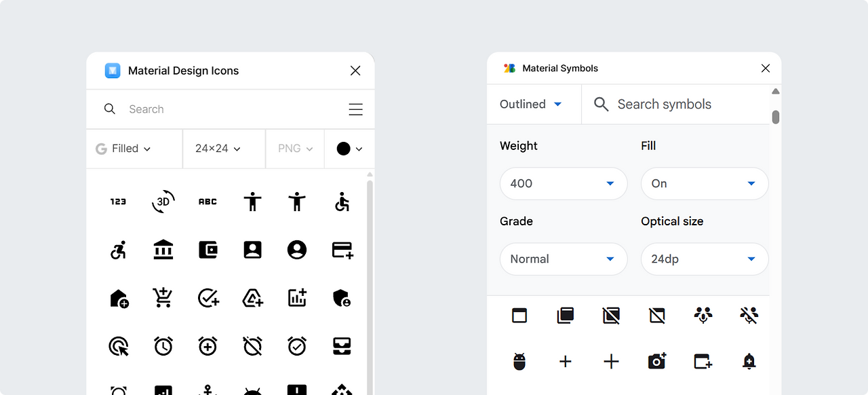Screen dimensions: 868x395
Task: Pick the alarm off icon
Action: point(252,346)
